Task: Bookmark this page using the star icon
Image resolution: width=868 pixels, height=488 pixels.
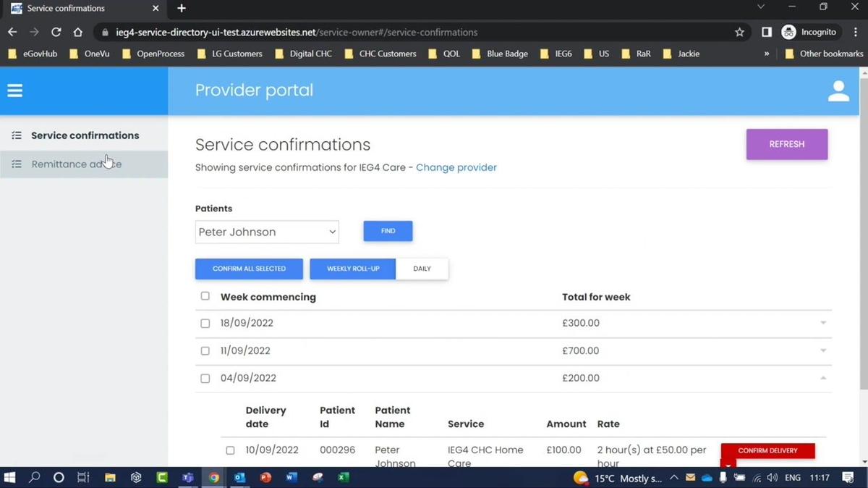Action: click(739, 32)
